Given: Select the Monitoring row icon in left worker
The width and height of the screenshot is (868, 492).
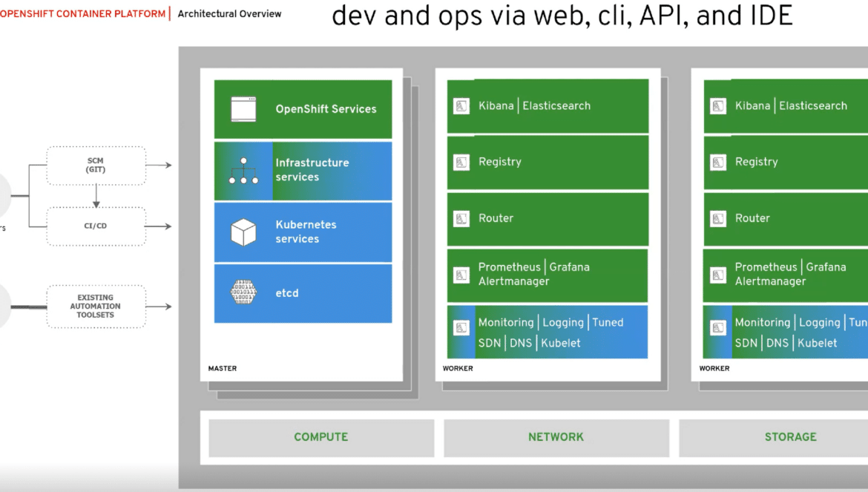Looking at the screenshot, I should [x=461, y=328].
